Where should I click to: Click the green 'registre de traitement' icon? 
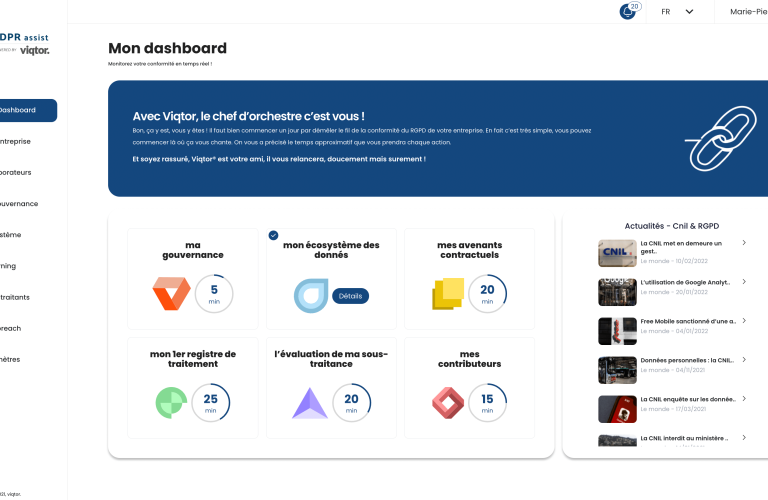point(171,402)
